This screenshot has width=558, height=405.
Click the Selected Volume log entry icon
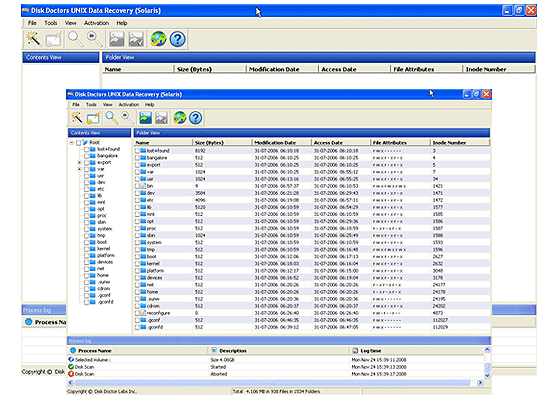[x=71, y=359]
